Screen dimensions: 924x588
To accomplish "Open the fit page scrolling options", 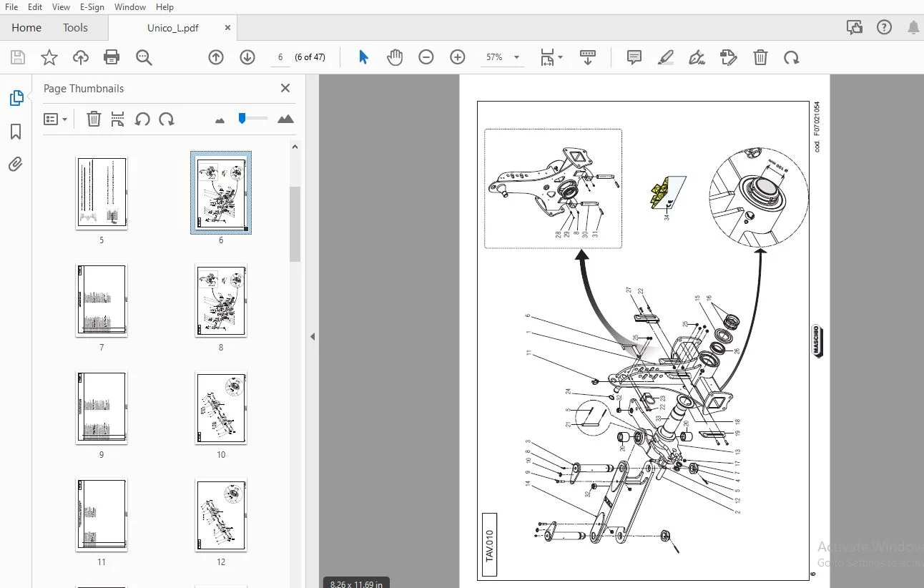I will coord(551,57).
